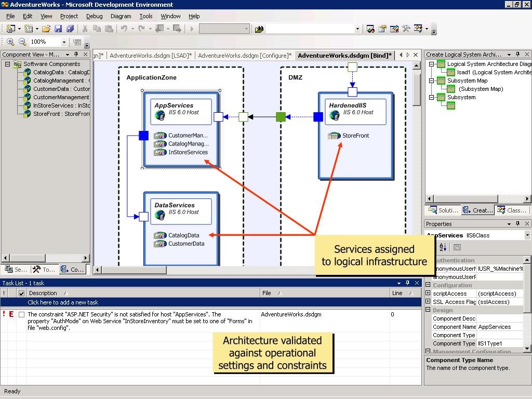Click the Class View toolbar icon
Viewport: 532px width, 399px height.
click(418, 29)
